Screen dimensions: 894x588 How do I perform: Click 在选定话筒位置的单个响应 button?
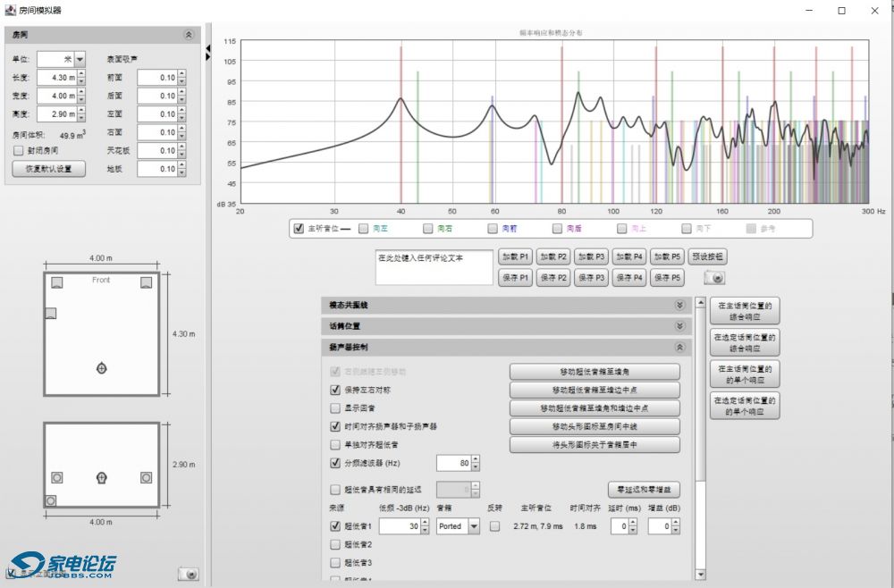[745, 406]
